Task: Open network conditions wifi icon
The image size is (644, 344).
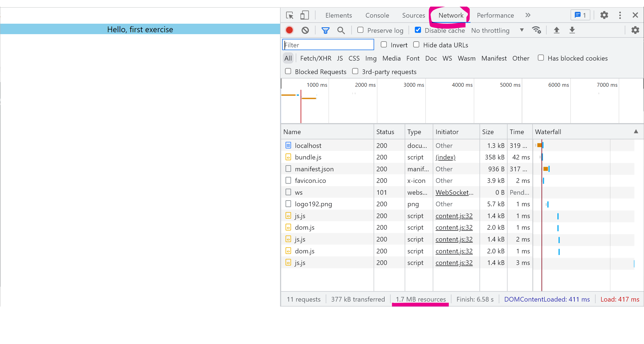Action: (x=536, y=30)
